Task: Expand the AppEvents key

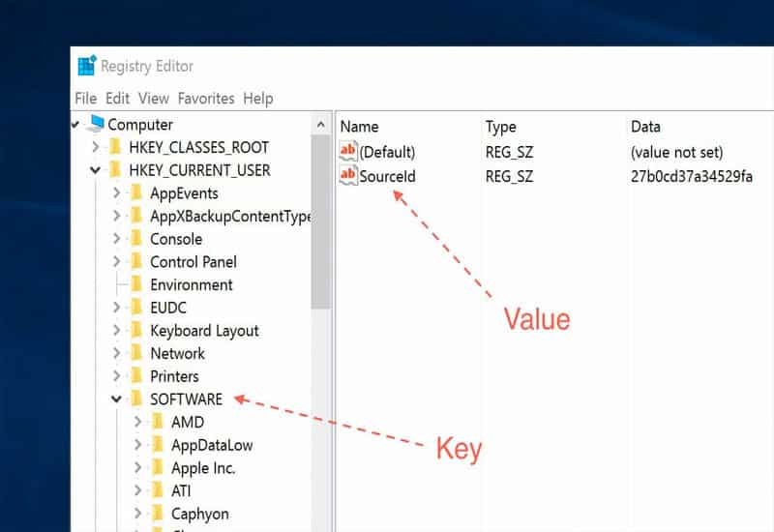Action: coord(116,193)
